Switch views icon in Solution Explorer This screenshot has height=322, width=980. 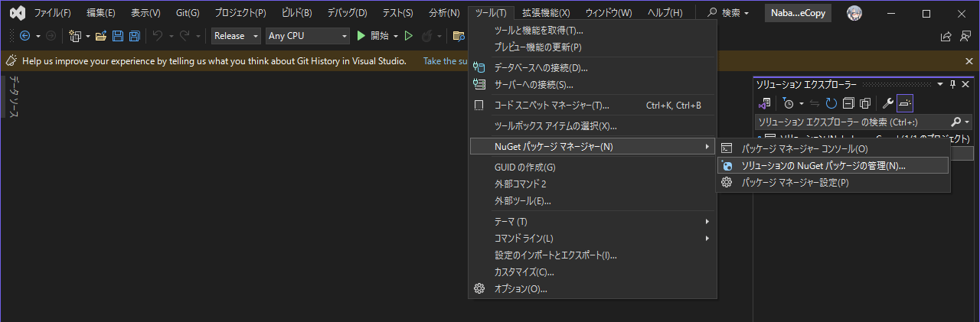(x=764, y=102)
